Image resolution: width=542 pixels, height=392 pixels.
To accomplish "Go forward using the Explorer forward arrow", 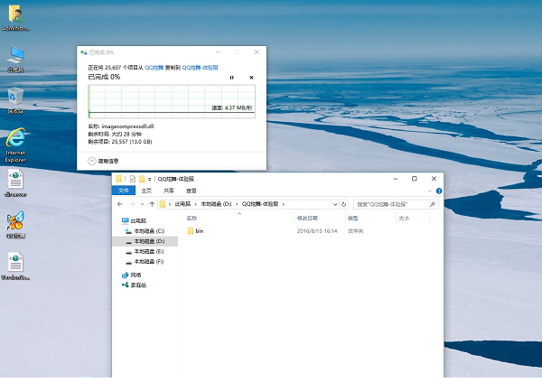I will click(132, 204).
